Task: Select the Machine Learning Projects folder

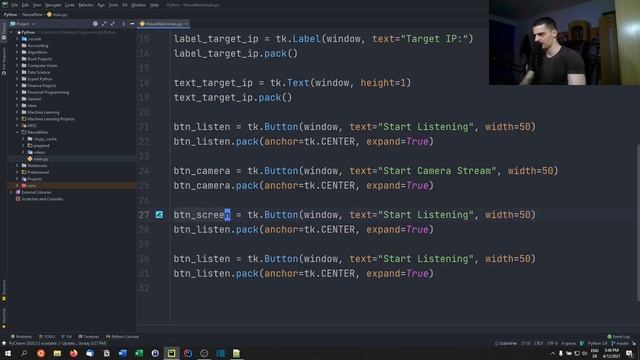Action: 48,119
